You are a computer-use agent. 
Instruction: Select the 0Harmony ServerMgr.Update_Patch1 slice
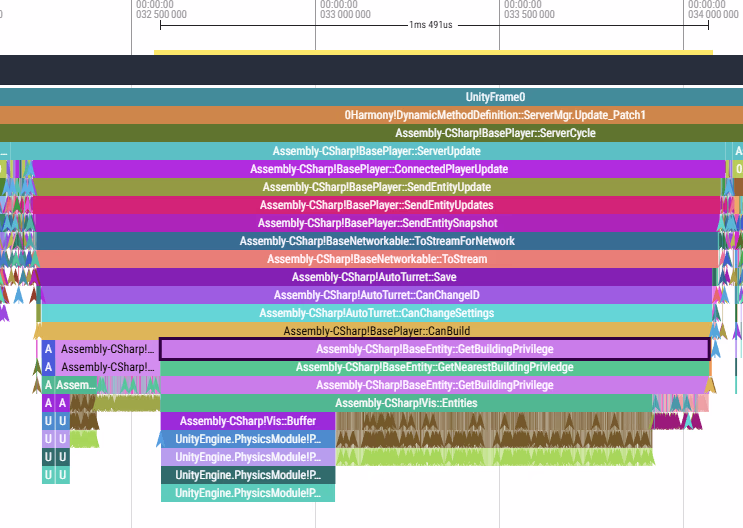pos(372,115)
